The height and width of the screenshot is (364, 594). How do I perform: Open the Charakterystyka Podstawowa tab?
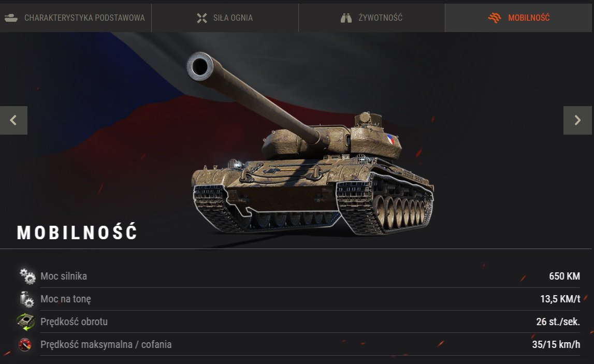point(76,18)
